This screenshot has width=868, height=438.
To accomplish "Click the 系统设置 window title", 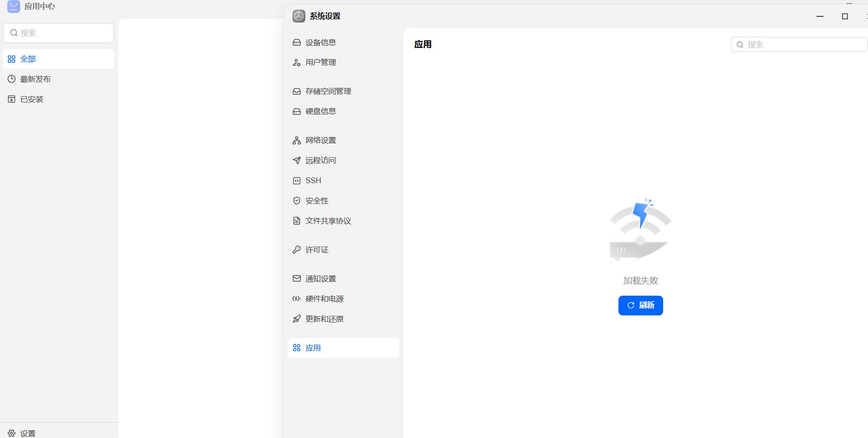I will pyautogui.click(x=325, y=16).
